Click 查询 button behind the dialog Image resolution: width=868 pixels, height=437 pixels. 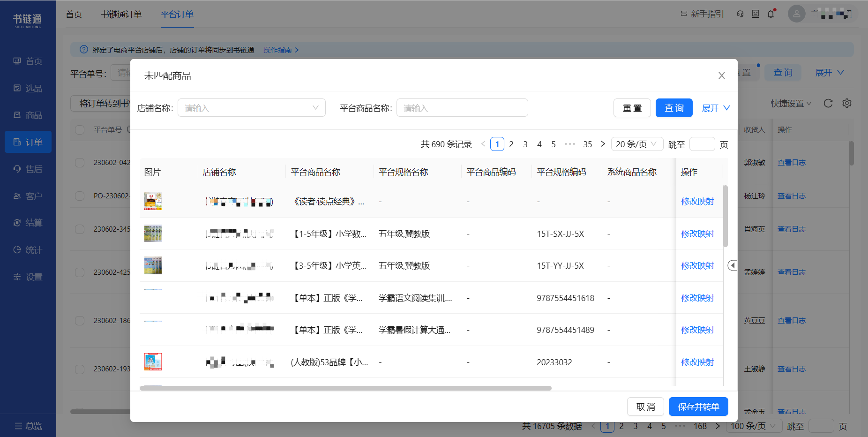pos(783,73)
